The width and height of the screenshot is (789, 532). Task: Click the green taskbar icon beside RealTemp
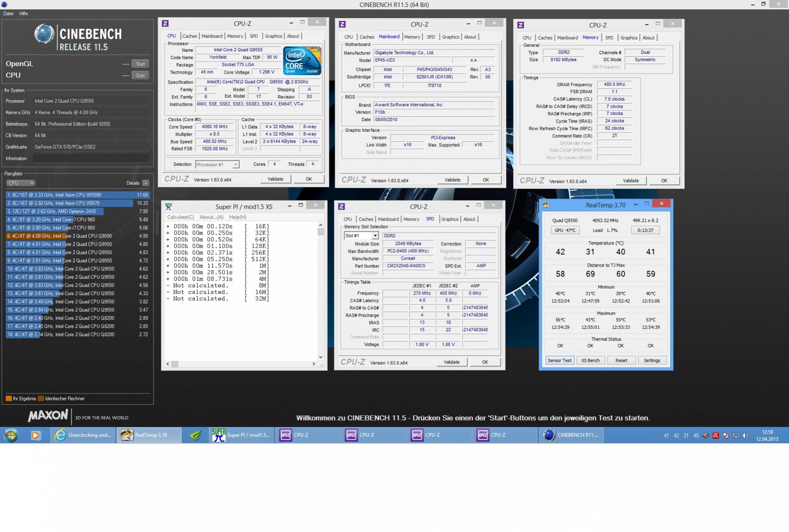(x=196, y=435)
